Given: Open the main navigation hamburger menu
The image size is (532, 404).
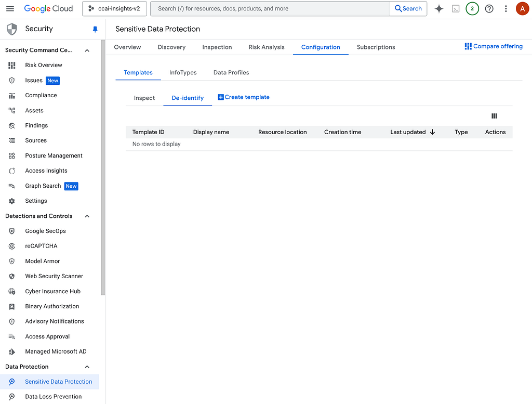Looking at the screenshot, I should [10, 8].
